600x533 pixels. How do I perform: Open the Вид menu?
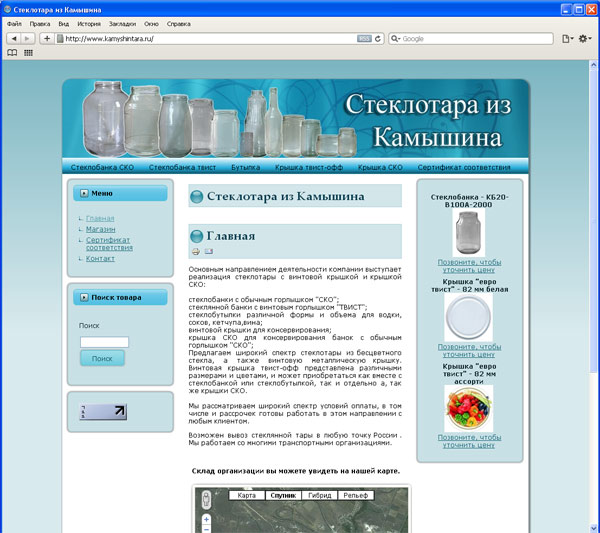pyautogui.click(x=64, y=24)
